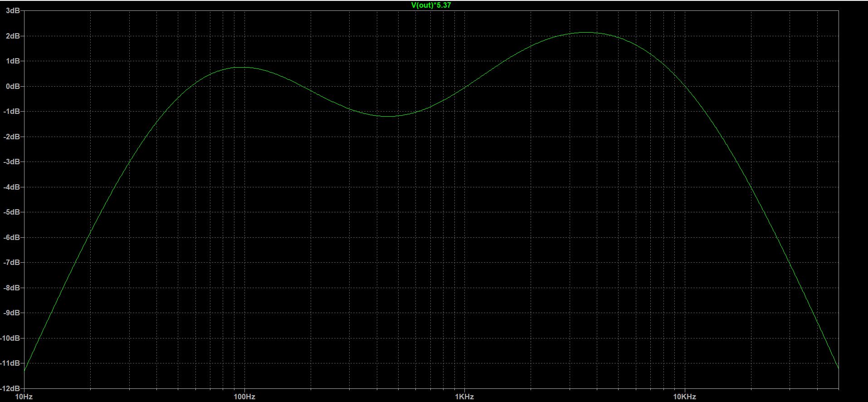Click the -5dB vertical axis label
The width and height of the screenshot is (868, 402).
[x=11, y=212]
